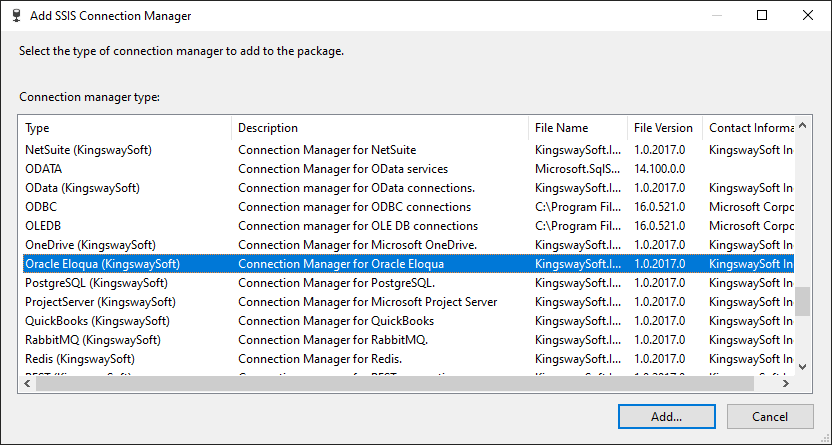Select Oracle Eloqua (KingswaySoft) row
This screenshot has height=445, width=832.
[x=409, y=264]
